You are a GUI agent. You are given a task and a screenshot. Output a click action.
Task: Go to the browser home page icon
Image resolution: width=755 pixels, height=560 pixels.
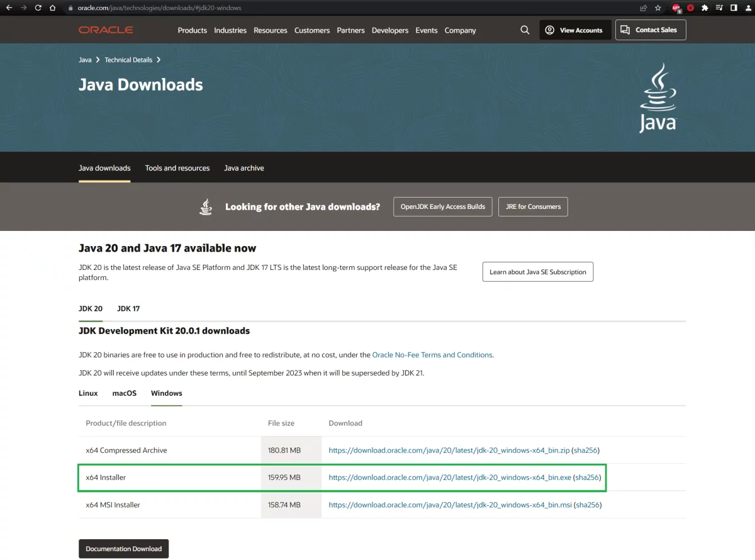(x=53, y=8)
